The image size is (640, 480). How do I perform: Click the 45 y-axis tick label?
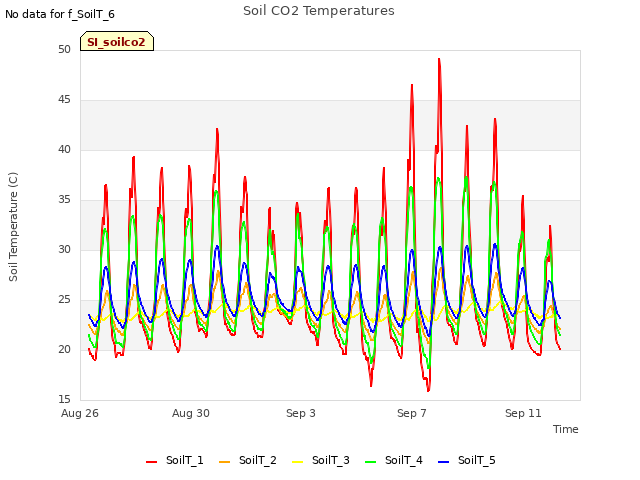(64, 100)
